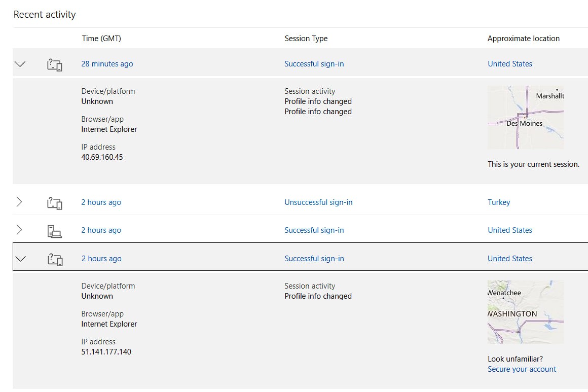Screen dimensions: 588x392
Task: Expand the Turkey unsuccessful sign-in entry
Action: 19,202
